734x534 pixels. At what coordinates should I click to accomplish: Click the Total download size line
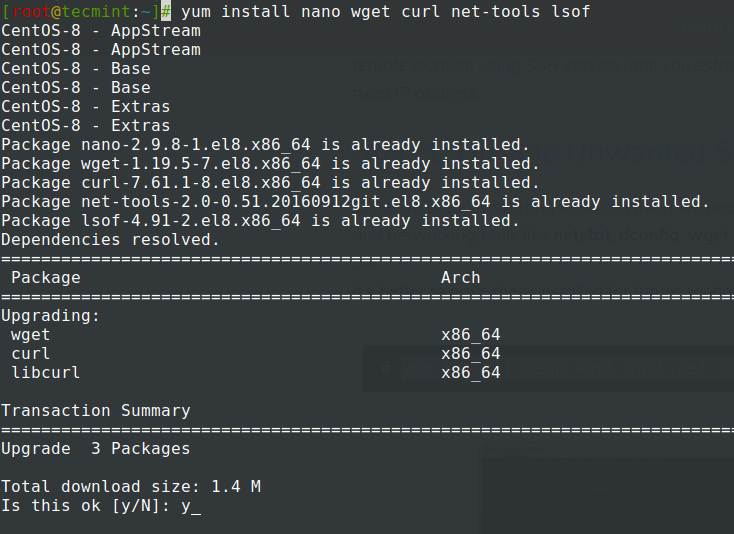[130, 487]
